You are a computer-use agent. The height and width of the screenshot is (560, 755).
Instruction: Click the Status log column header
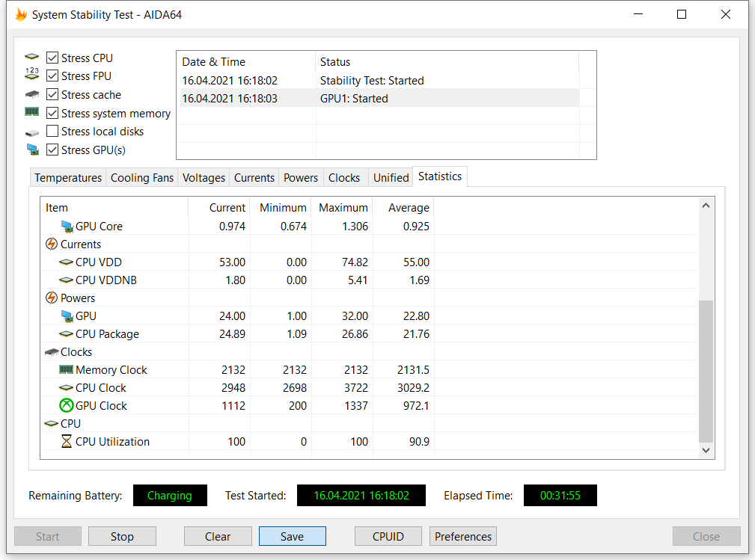click(447, 62)
